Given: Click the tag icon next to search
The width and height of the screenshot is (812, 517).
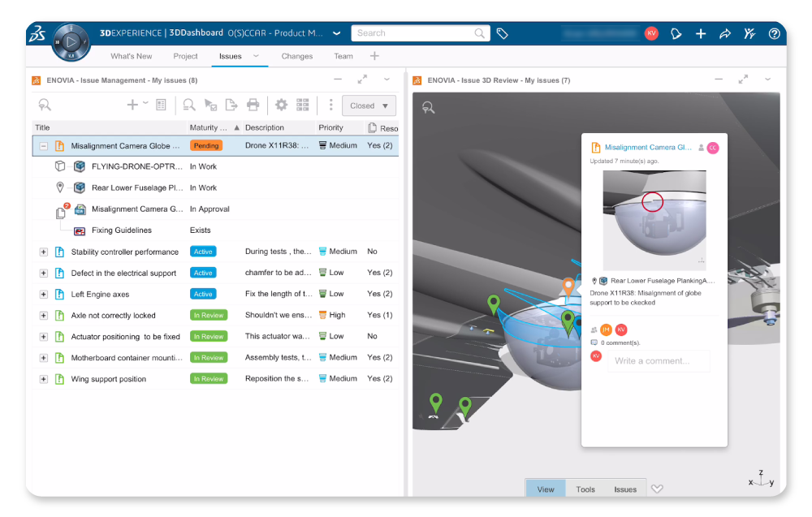Looking at the screenshot, I should 503,33.
